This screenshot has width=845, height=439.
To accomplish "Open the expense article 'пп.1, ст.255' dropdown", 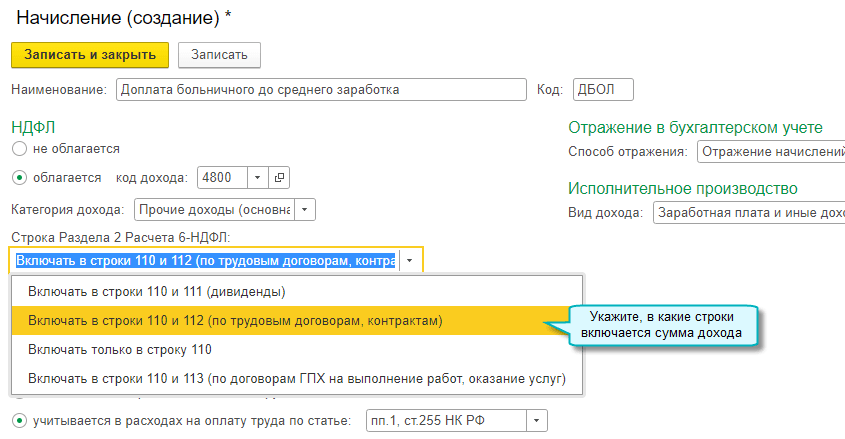I will [x=537, y=420].
